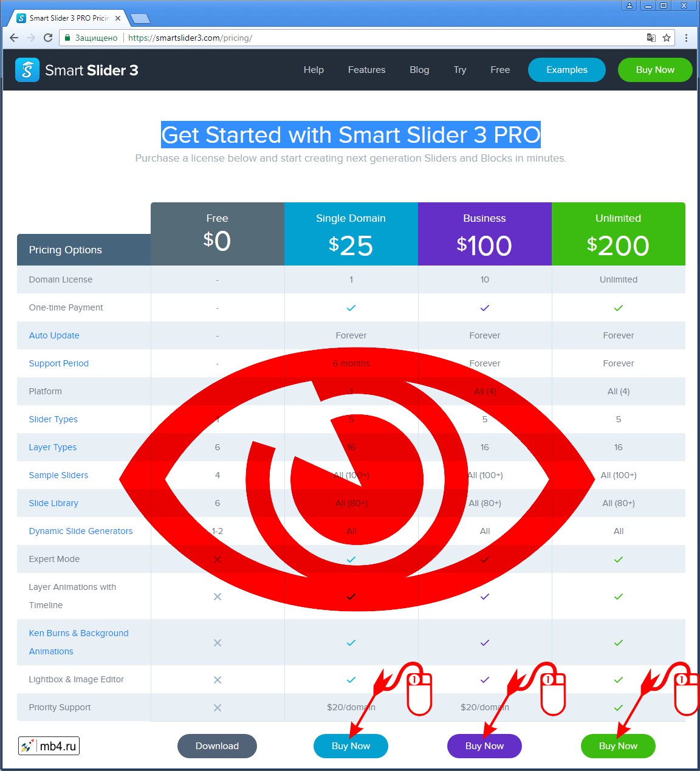The image size is (700, 771).
Task: Open a new browser tab
Action: [x=140, y=18]
